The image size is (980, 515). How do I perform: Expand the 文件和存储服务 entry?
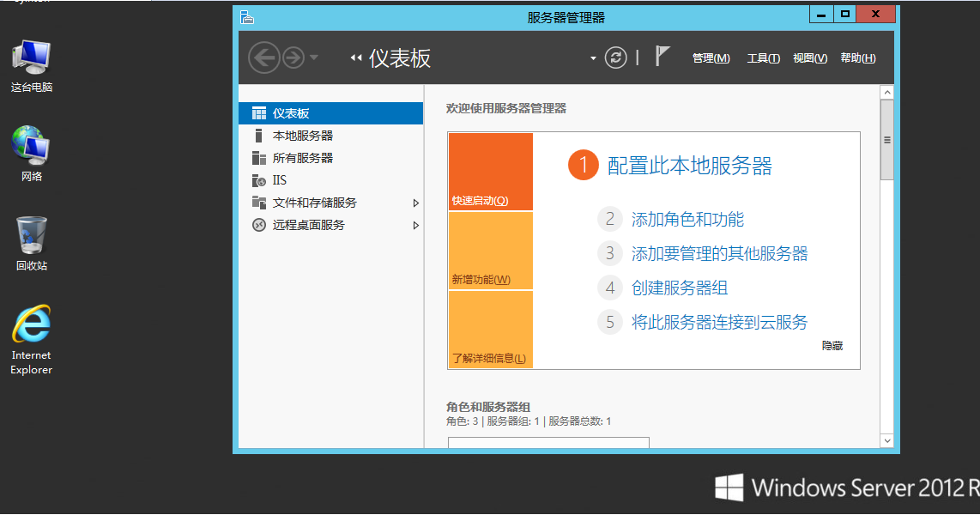(313, 203)
